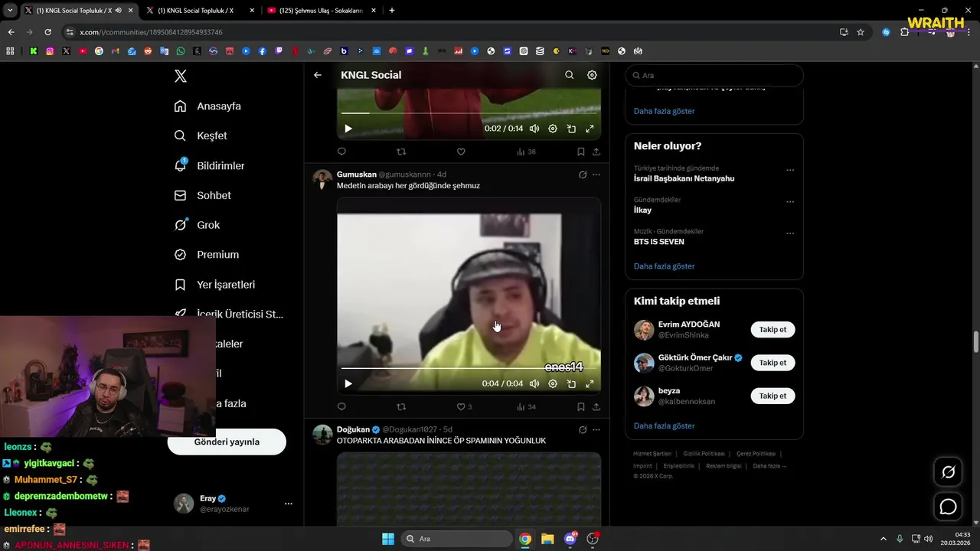The image size is (980, 551).
Task: Enter fullscreen on top 0:14 video
Action: tap(590, 129)
